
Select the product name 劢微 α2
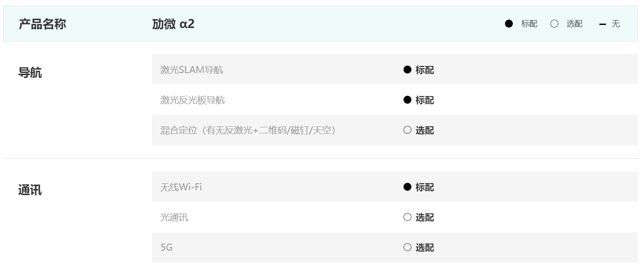(x=173, y=24)
